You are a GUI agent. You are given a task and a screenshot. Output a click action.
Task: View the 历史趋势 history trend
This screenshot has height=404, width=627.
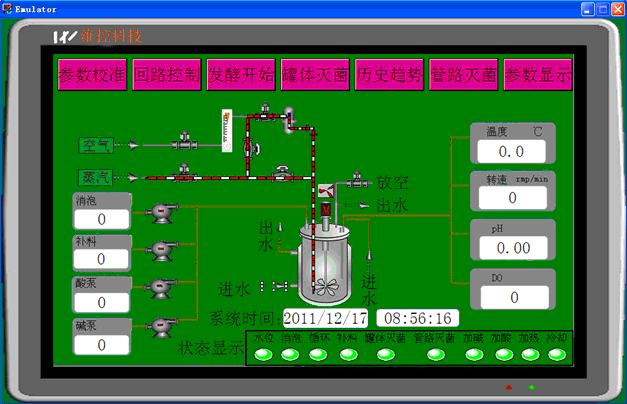pos(389,75)
